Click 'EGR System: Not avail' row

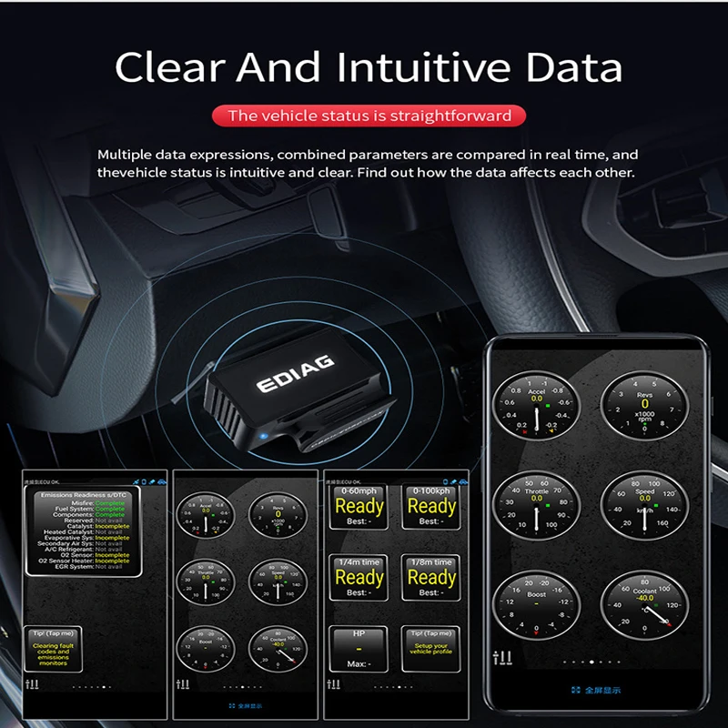click(88, 566)
